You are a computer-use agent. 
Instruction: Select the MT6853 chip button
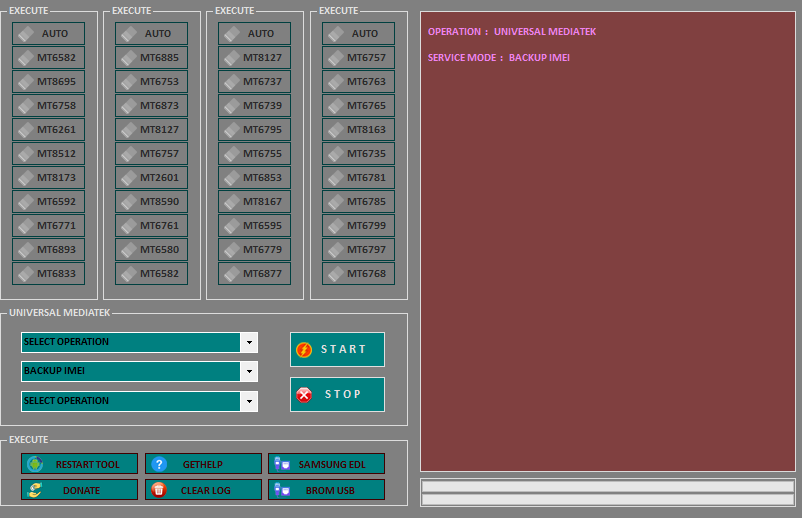[x=254, y=177]
